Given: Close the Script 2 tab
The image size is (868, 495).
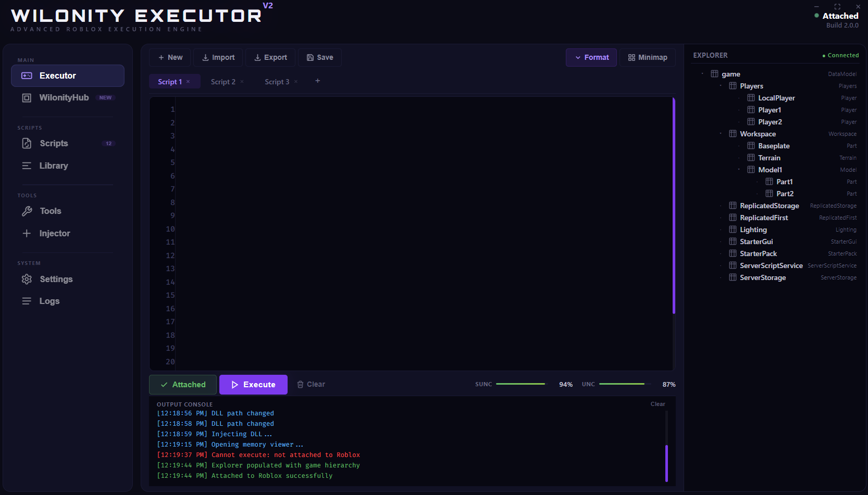Looking at the screenshot, I should coord(242,82).
